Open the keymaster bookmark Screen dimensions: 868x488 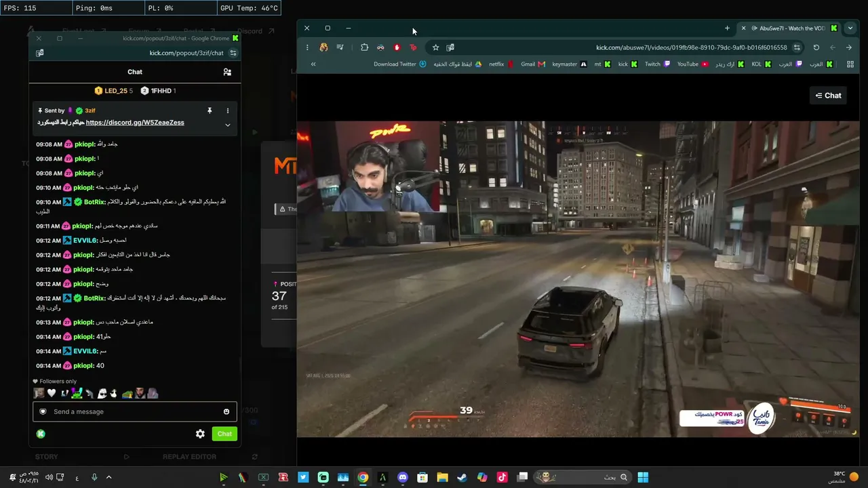[x=570, y=64]
